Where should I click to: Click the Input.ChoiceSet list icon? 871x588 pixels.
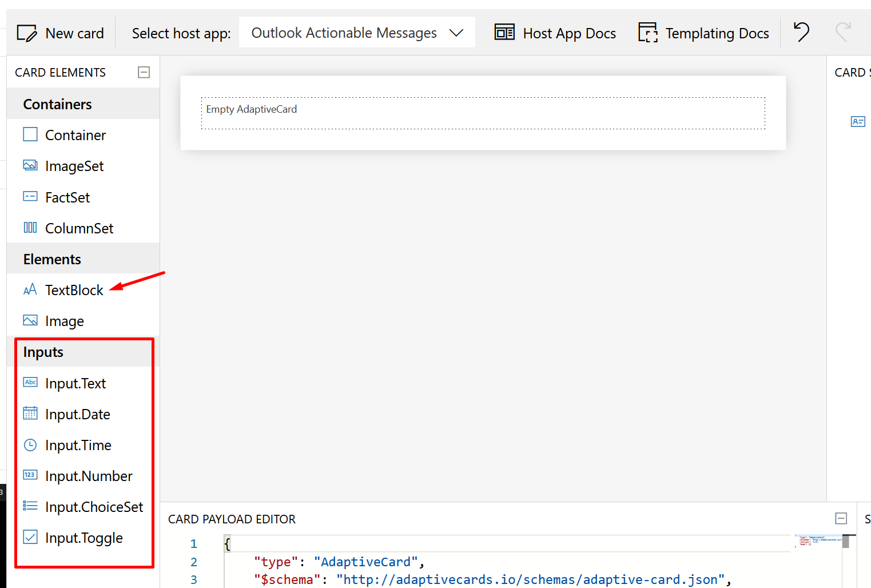[30, 506]
